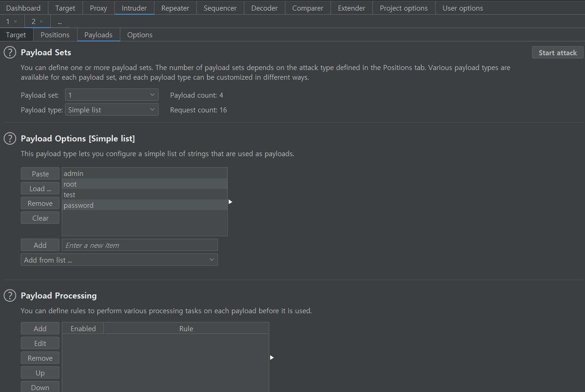
Task: Open Intruder's Target sub-tab
Action: [x=16, y=35]
